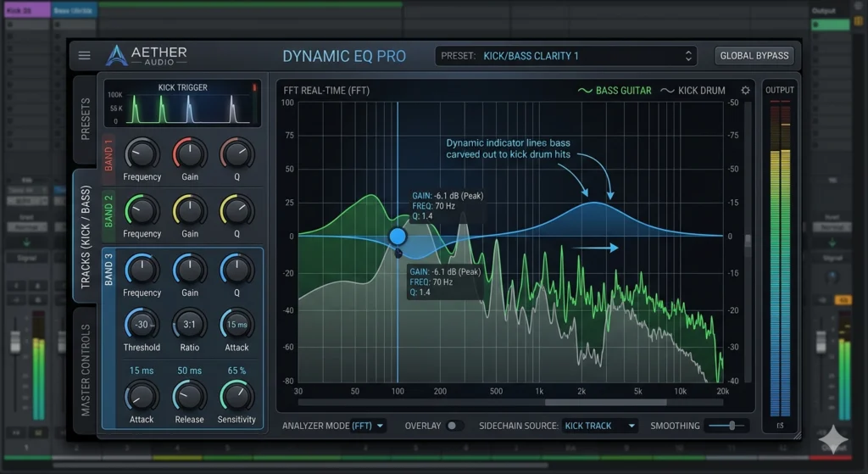Click the left DAW channel fader
The height and width of the screenshot is (474, 868).
15,341
